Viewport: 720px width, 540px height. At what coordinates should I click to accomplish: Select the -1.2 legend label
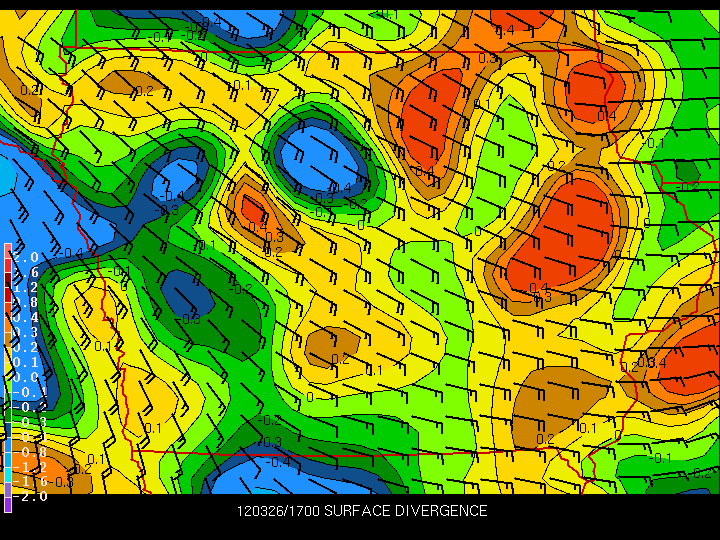pos(30,467)
